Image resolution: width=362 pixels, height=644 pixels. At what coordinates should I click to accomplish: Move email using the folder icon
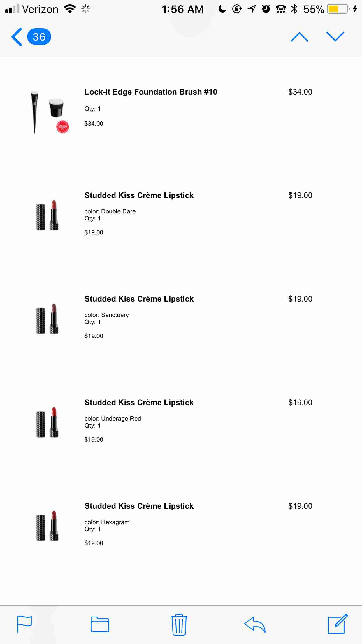(100, 624)
